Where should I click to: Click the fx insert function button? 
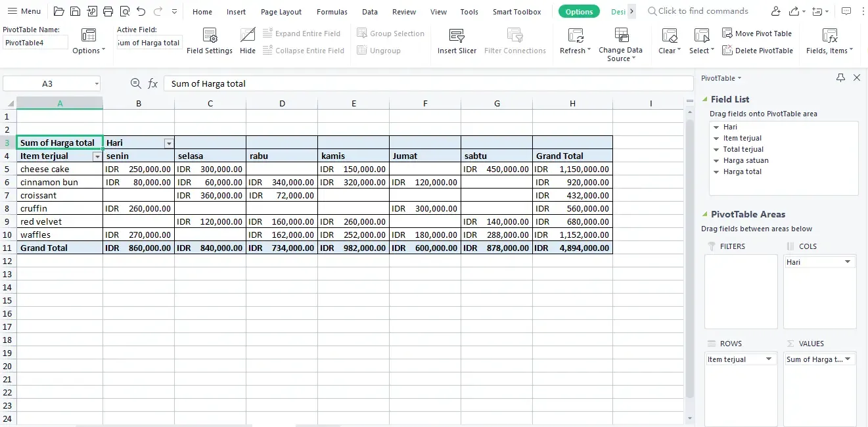pos(153,83)
